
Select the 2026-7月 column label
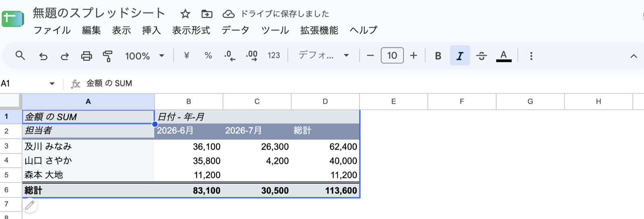tap(257, 131)
